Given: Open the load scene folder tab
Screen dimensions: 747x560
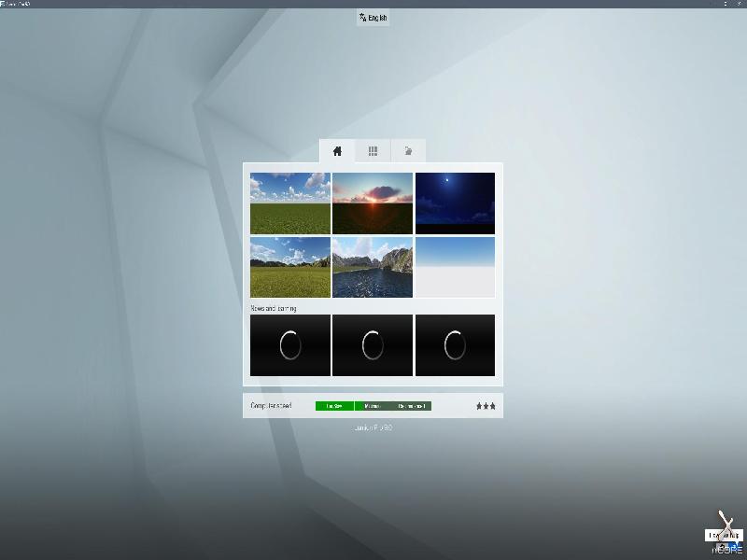Looking at the screenshot, I should 408,151.
